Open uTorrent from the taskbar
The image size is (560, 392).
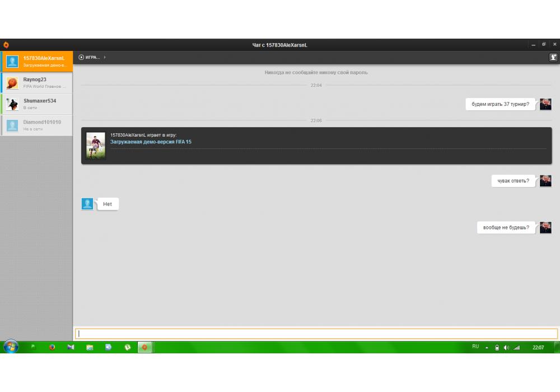(128, 347)
